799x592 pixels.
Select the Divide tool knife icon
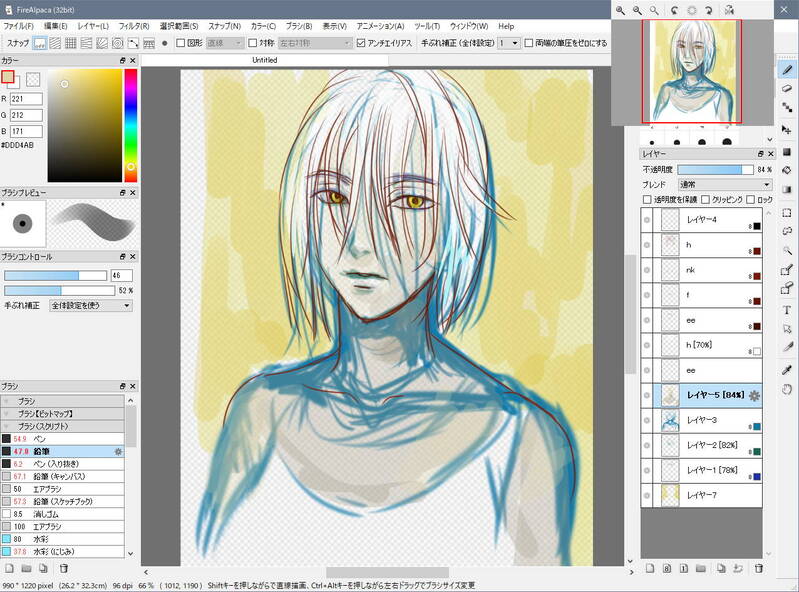coord(787,347)
